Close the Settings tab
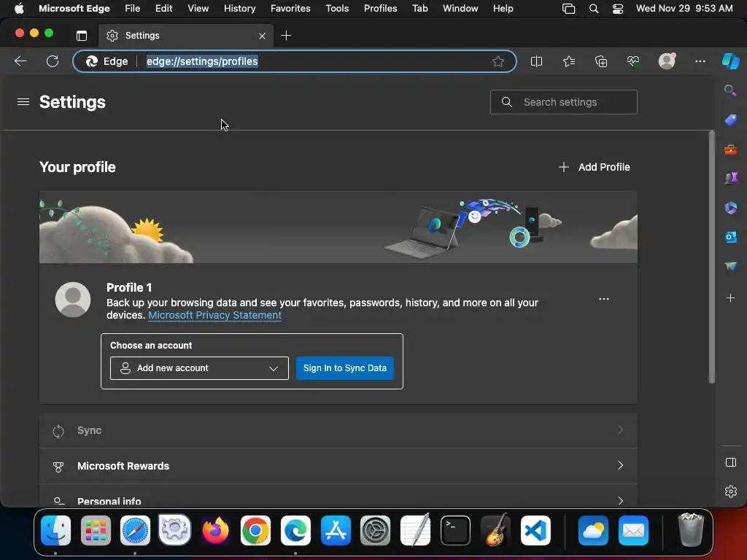The width and height of the screenshot is (747, 560). (x=262, y=36)
